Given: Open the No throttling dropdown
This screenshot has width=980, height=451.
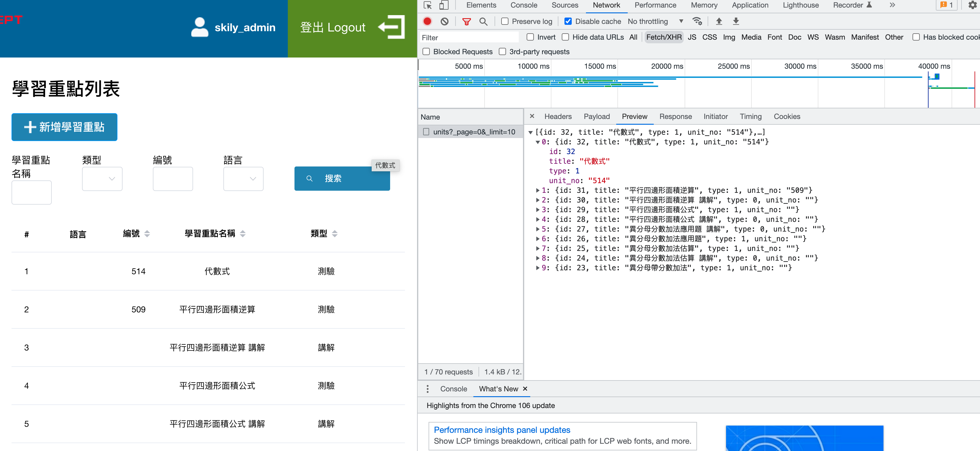Looking at the screenshot, I should click(655, 21).
